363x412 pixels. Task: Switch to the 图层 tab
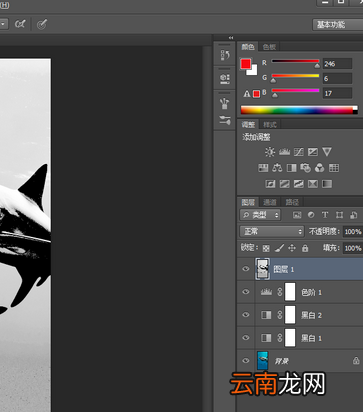[248, 202]
